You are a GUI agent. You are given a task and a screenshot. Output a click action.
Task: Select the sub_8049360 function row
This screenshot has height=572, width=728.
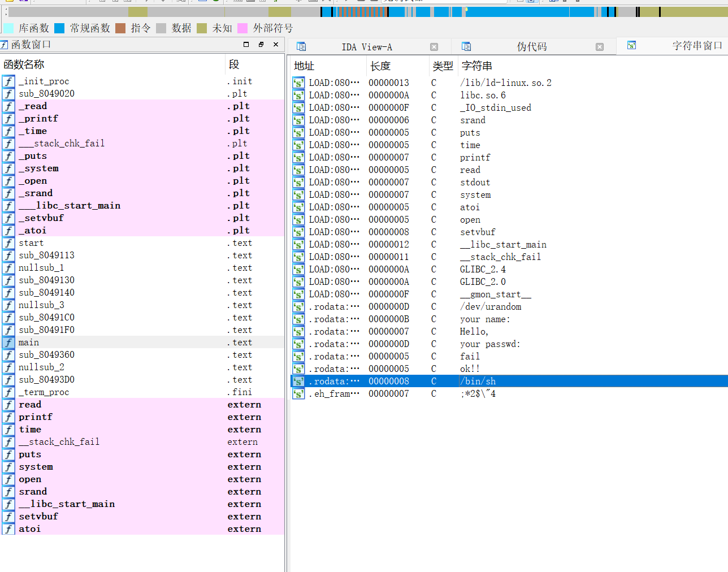(x=46, y=355)
